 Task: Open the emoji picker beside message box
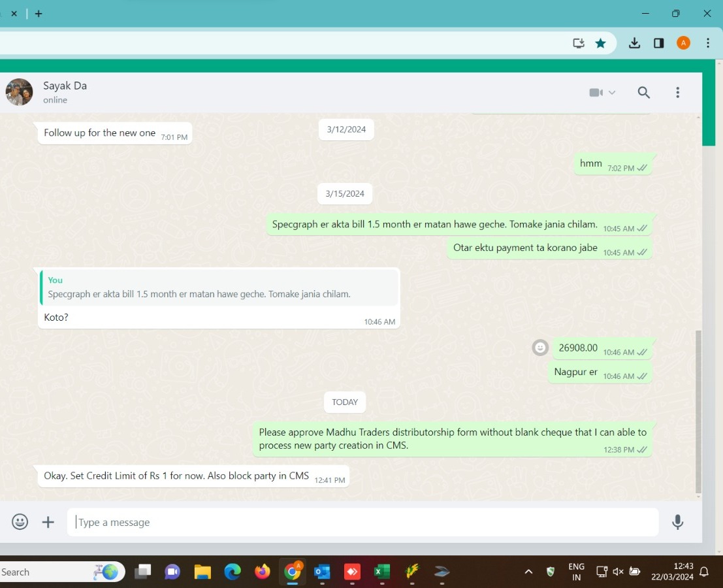point(20,522)
